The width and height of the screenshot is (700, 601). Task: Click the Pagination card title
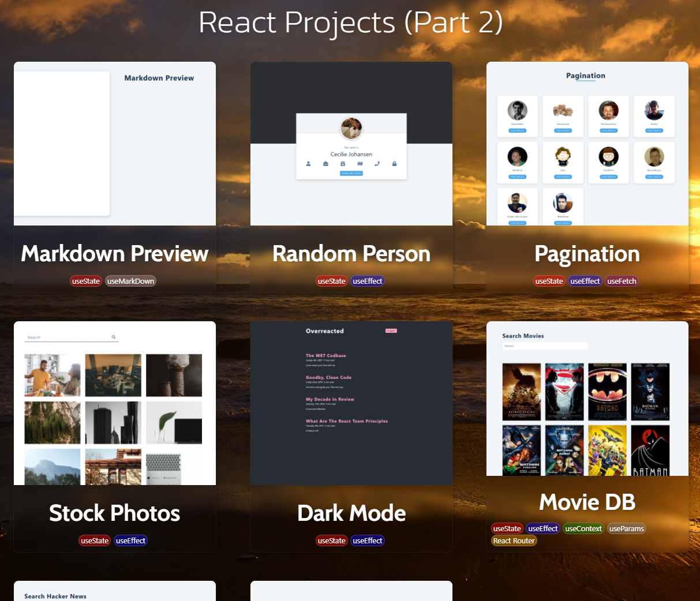(587, 254)
